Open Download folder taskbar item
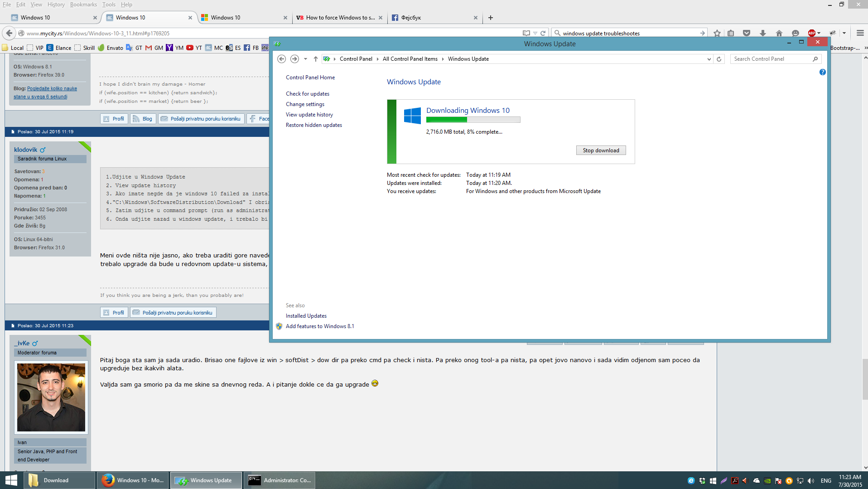Viewport: 868px width, 489px height. click(x=60, y=480)
